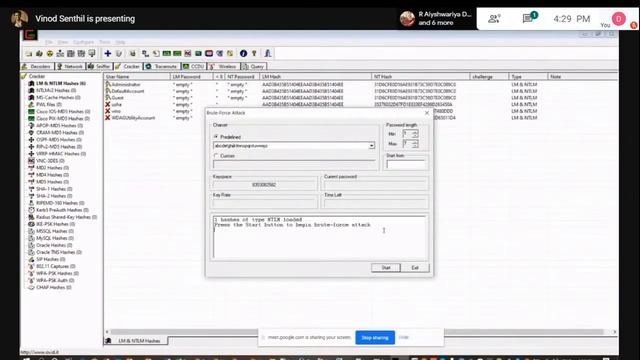
Task: Click Stop sharing button
Action: click(375, 338)
